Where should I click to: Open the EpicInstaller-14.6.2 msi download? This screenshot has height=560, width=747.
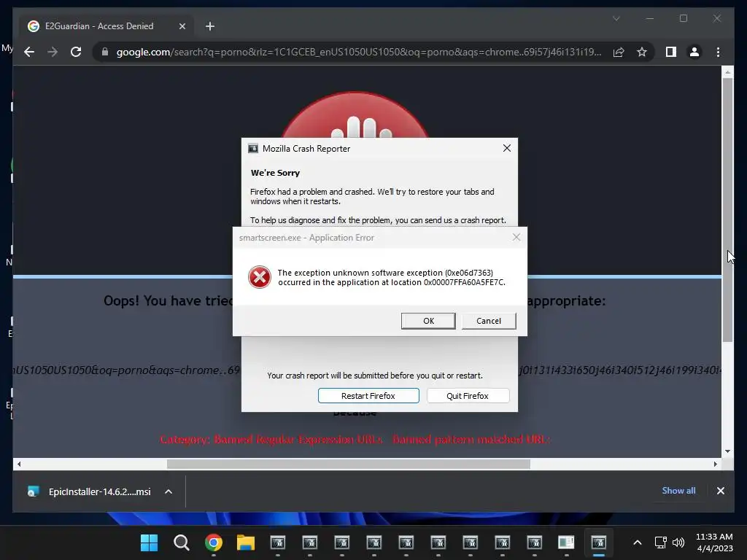[x=90, y=491]
